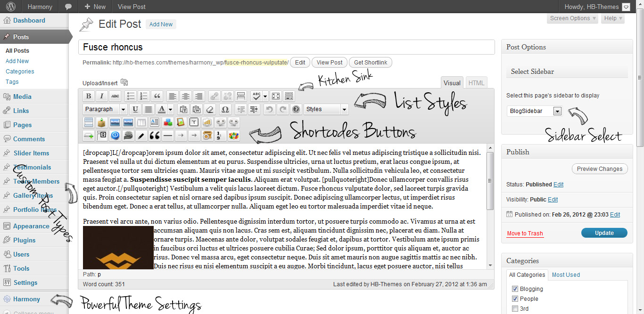Click the colored cubes shortcode button
Screen dimensions: 644x314
click(168, 122)
